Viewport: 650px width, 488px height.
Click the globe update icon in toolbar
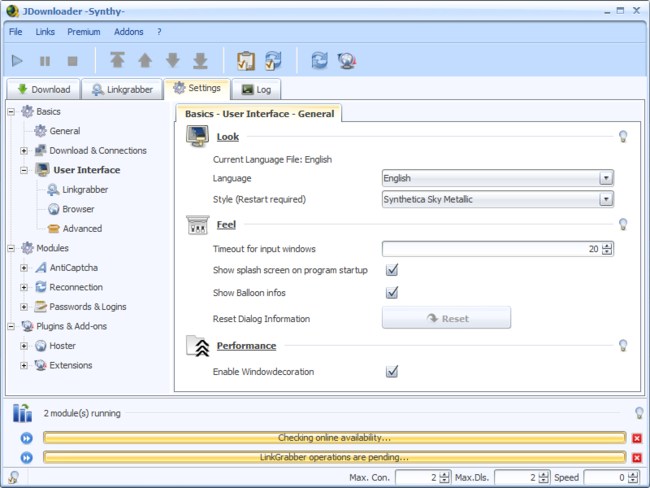click(x=347, y=61)
